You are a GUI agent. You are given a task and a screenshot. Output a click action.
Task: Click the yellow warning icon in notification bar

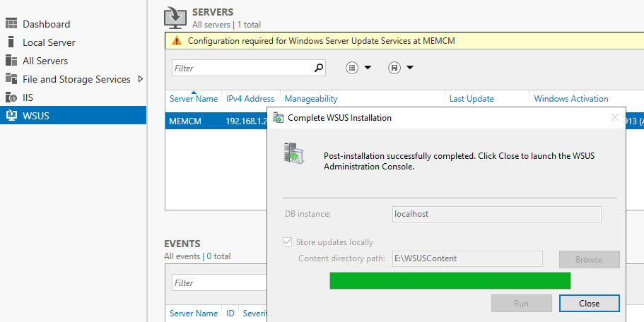177,42
